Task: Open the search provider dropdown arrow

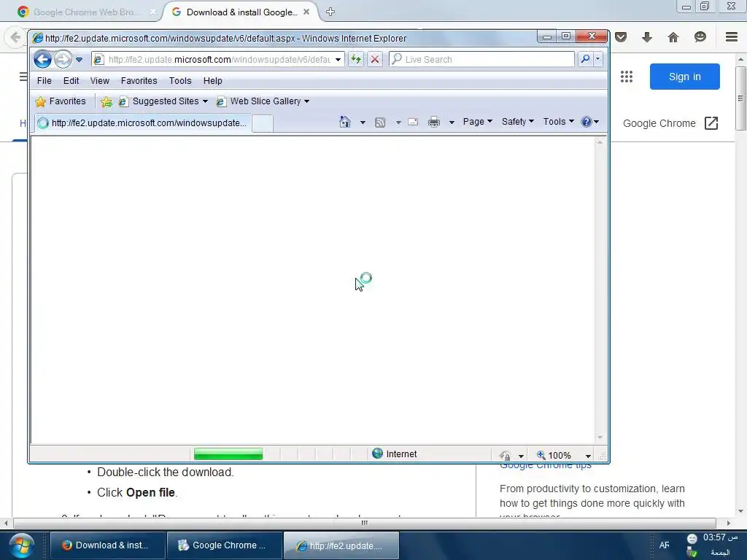Action: (x=598, y=59)
